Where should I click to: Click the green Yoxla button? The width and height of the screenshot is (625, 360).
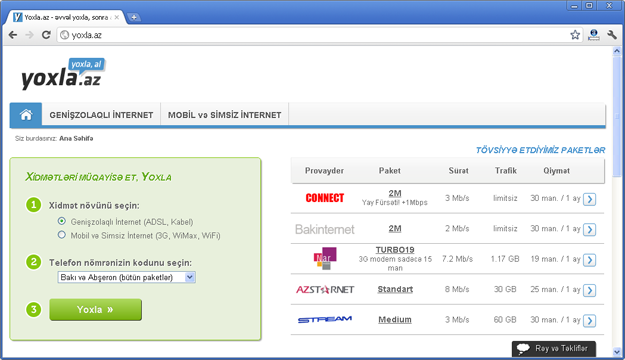(95, 310)
